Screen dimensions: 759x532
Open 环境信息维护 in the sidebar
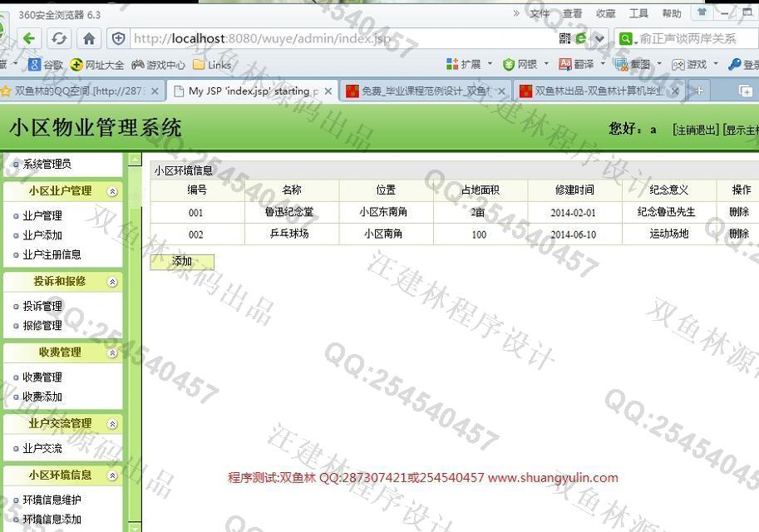point(52,500)
